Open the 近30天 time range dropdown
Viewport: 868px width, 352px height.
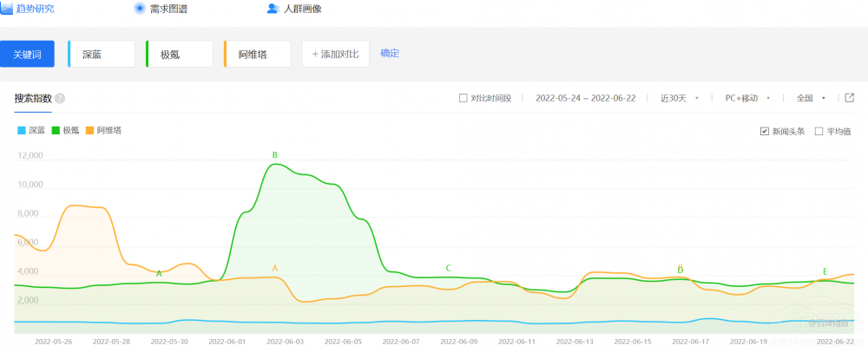(x=680, y=98)
